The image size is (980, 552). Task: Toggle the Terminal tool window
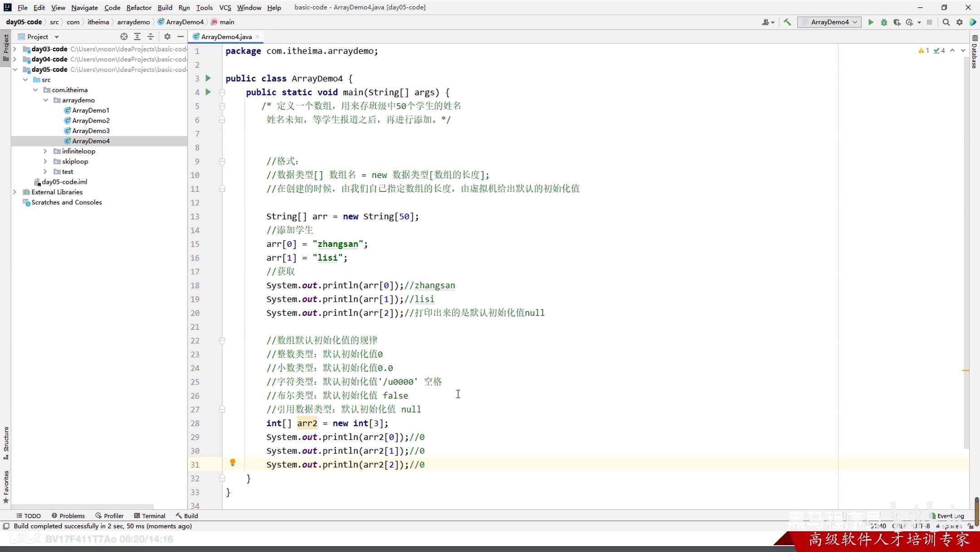point(150,516)
